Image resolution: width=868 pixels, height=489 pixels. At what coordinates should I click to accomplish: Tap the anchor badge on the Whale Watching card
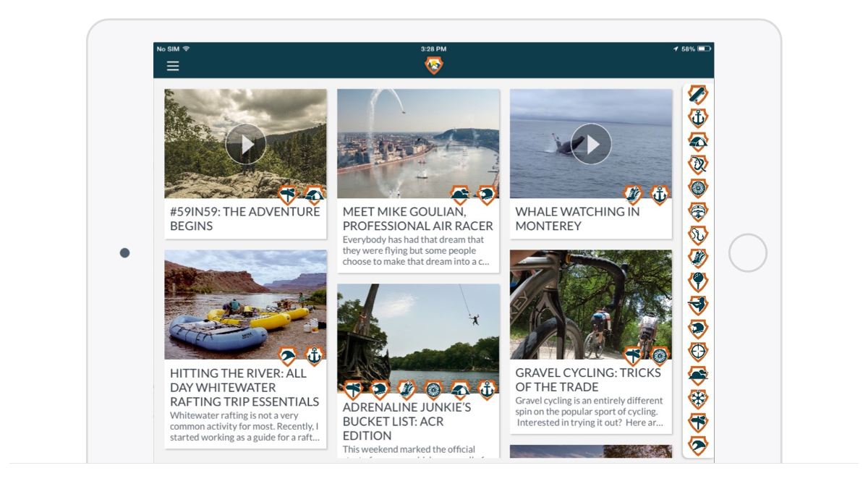coord(659,195)
